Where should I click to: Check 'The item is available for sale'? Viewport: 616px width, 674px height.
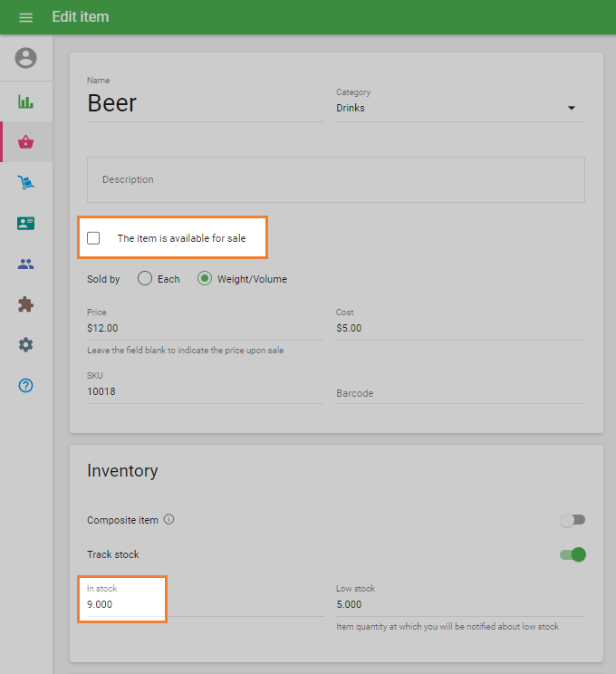click(x=93, y=238)
